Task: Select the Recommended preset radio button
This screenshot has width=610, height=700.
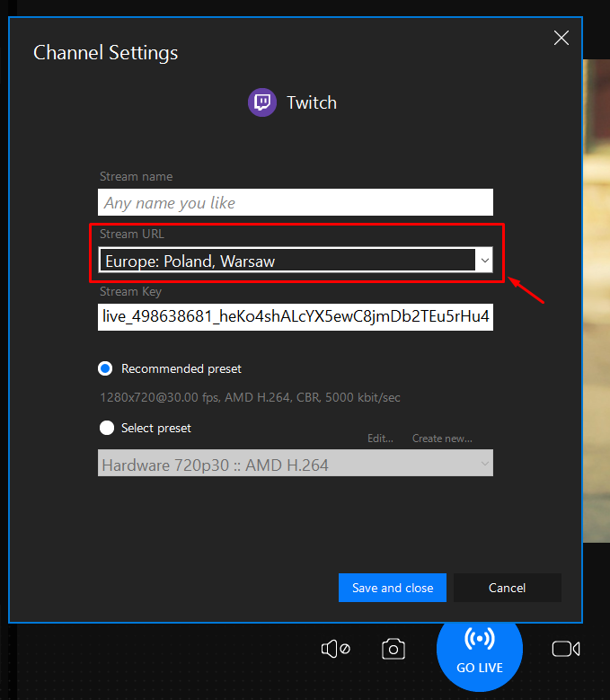Action: [x=106, y=368]
